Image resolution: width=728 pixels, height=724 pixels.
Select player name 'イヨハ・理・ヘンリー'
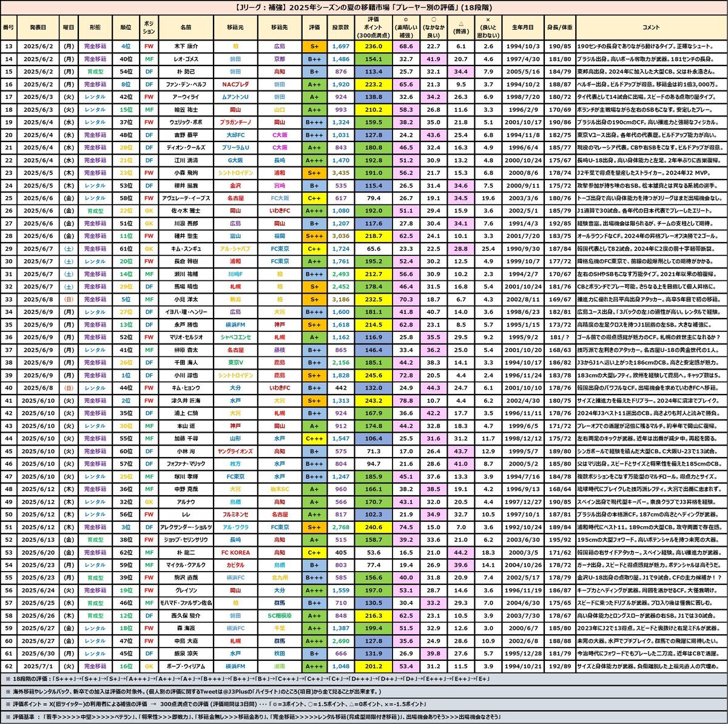point(186,312)
